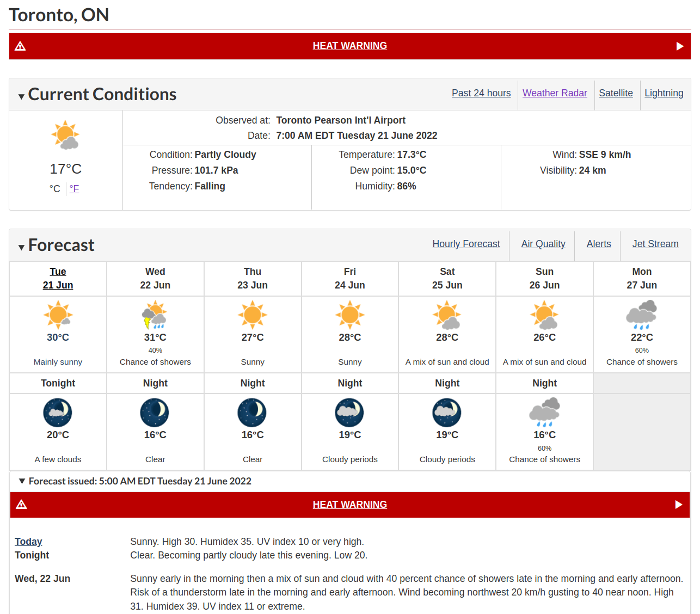This screenshot has height=614, width=700.
Task: Collapse the Forecast issued details
Action: (22, 481)
